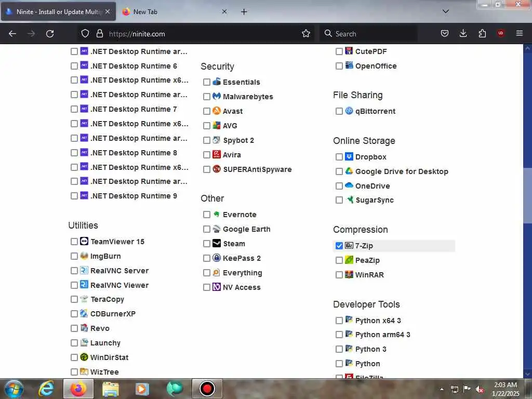This screenshot has height=399, width=532.
Task: Click the CDBurnerXP icon
Action: (x=84, y=313)
